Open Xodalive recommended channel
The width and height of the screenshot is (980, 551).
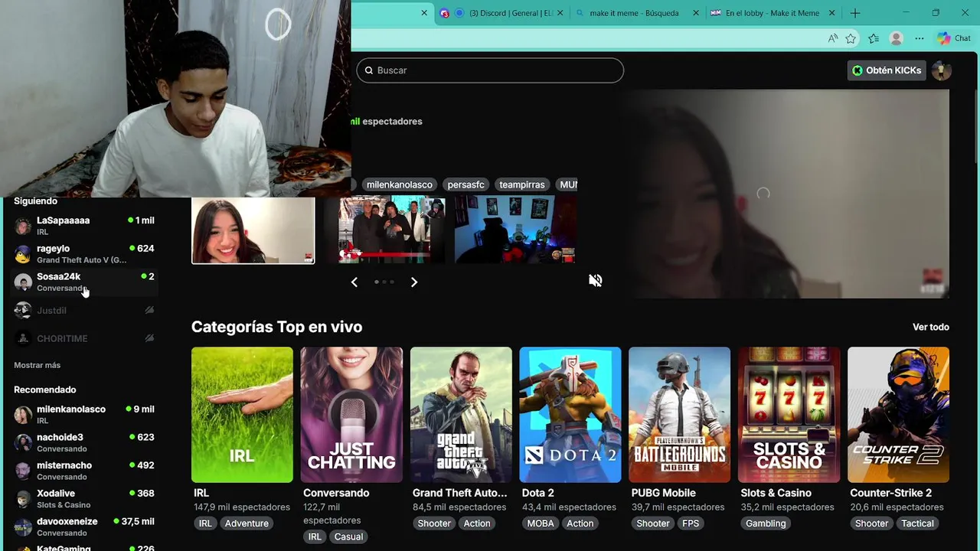(84, 499)
